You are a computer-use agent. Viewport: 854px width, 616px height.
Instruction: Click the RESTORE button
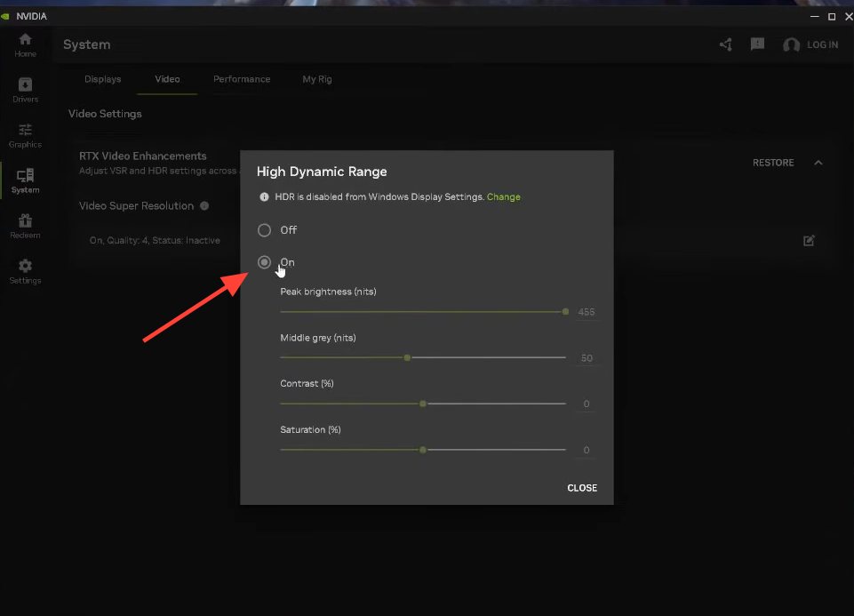(x=773, y=163)
